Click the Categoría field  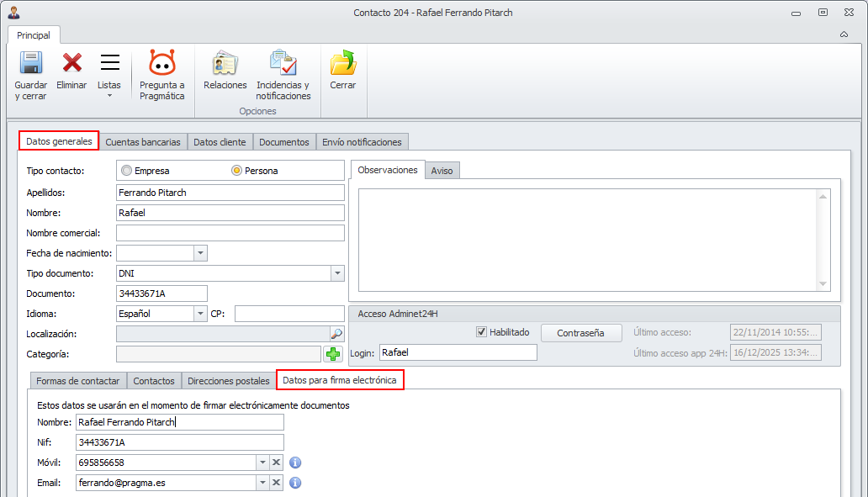219,354
